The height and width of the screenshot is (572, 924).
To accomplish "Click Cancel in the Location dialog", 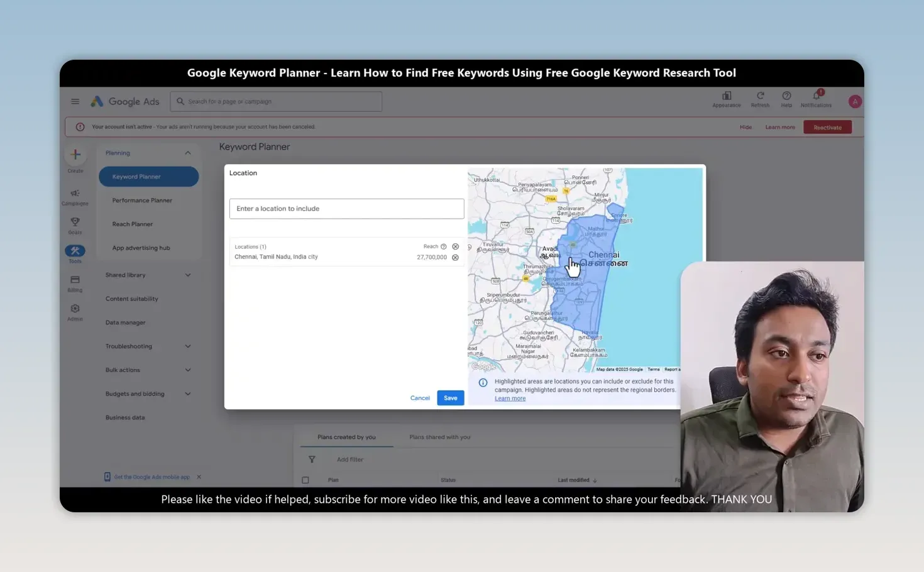I will pyautogui.click(x=420, y=398).
